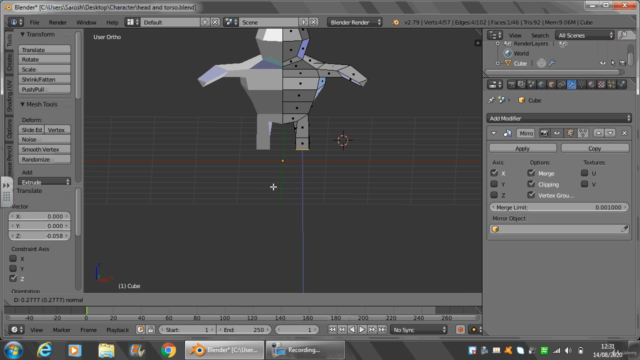Enable the U textures checkbox
This screenshot has height=360, width=640.
click(x=584, y=173)
